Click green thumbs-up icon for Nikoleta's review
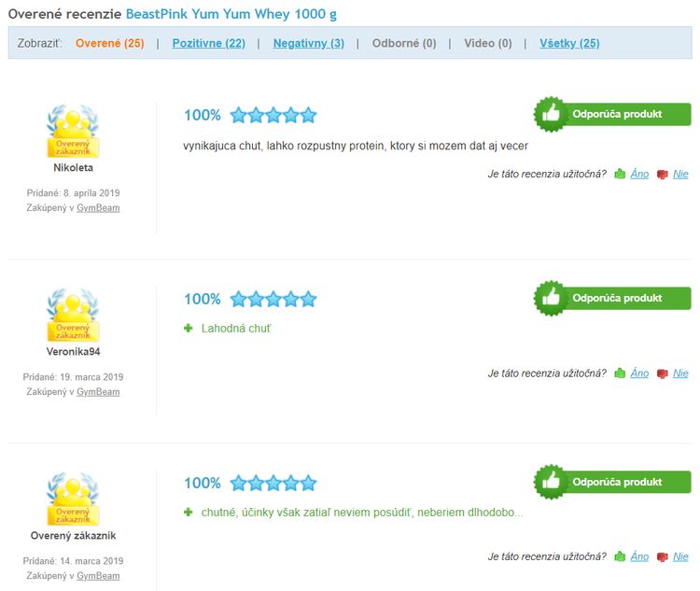This screenshot has width=700, height=591. tap(620, 174)
